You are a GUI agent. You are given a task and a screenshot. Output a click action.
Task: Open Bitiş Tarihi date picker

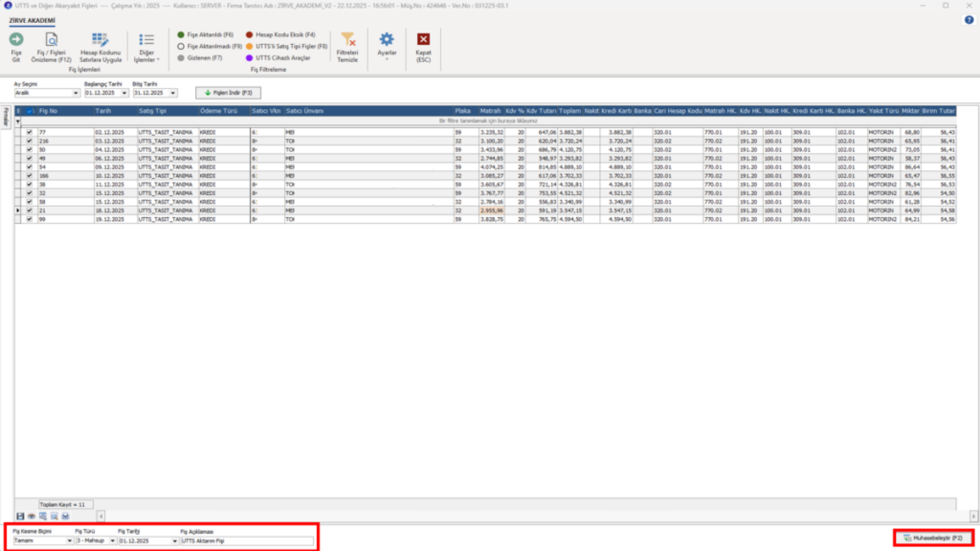click(x=172, y=93)
